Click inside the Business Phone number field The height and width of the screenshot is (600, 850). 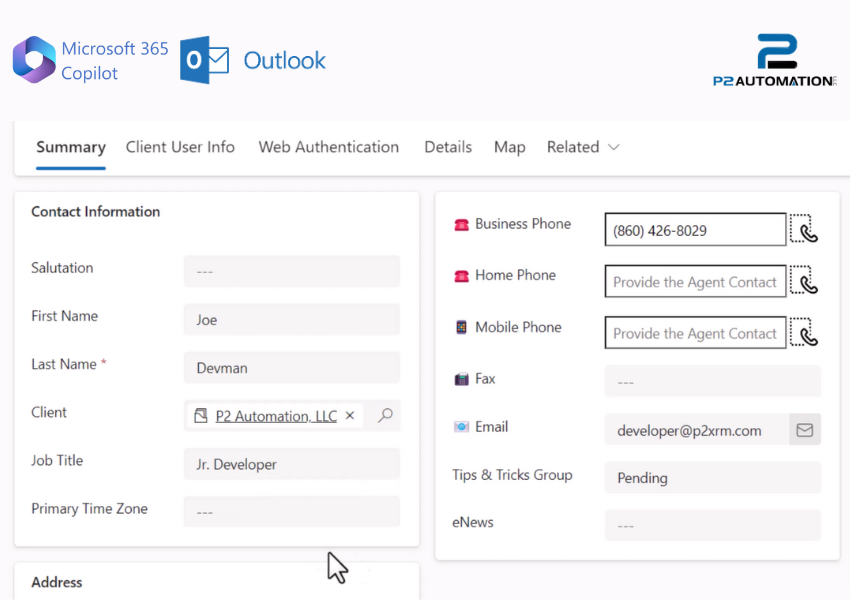pos(695,229)
